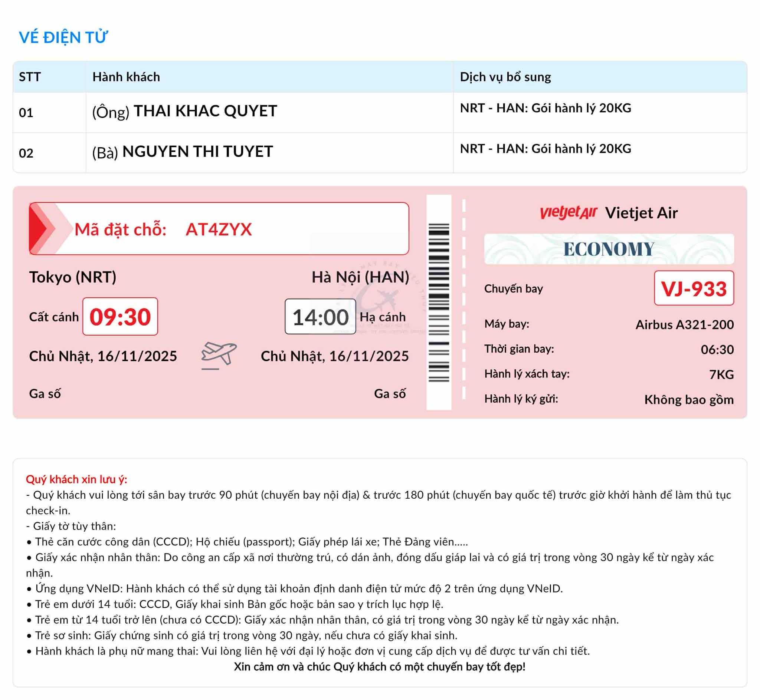
Task: Click the VÉ ĐIỆN TỬ heading
Action: [63, 37]
